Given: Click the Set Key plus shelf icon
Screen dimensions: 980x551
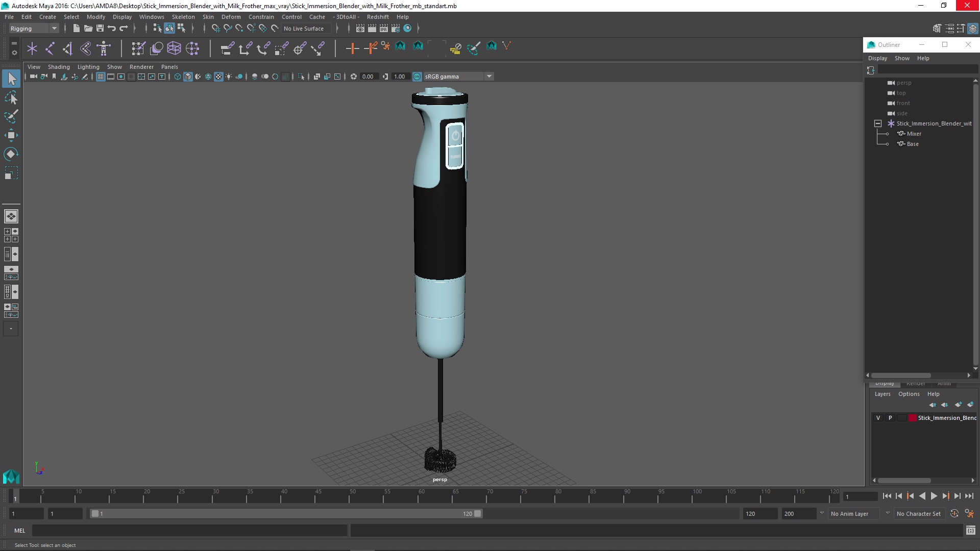Looking at the screenshot, I should click(x=352, y=48).
